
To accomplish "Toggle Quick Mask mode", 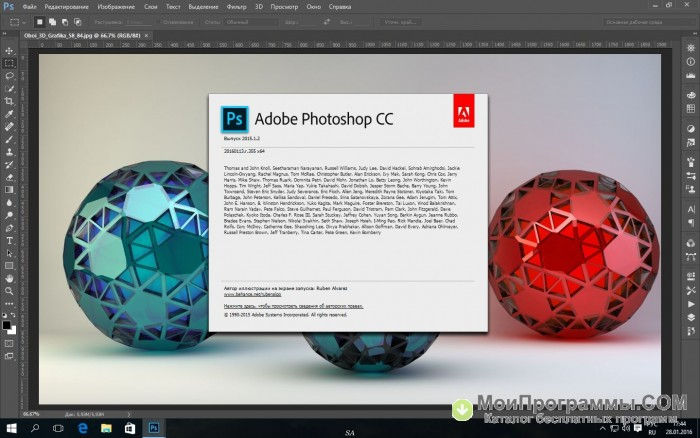I will 9,344.
